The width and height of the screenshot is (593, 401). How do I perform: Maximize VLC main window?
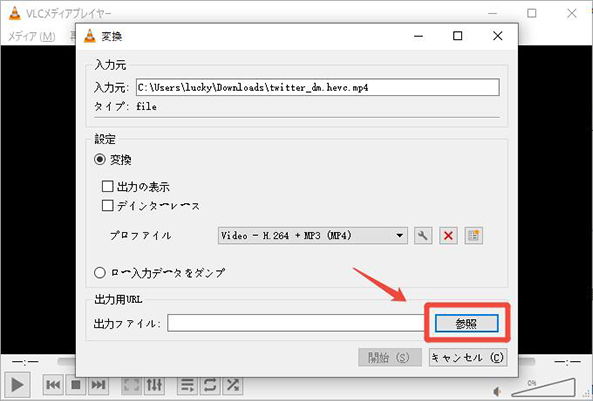[x=532, y=13]
